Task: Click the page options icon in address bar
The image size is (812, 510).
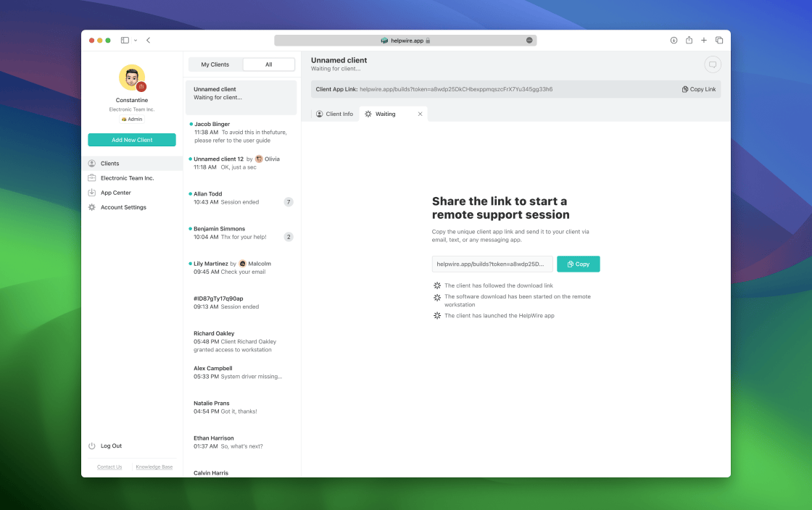Action: (x=529, y=41)
